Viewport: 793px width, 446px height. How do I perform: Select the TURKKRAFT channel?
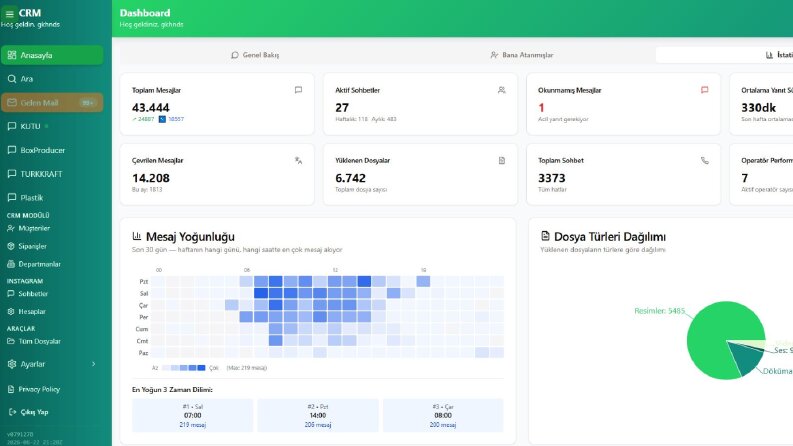pyautogui.click(x=52, y=174)
